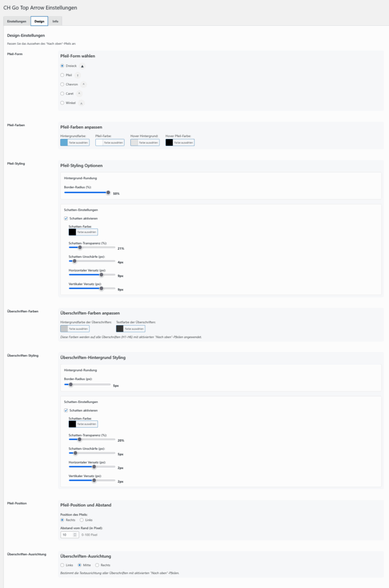
Task: Click the Caret shape preview icon
Action: tap(79, 94)
